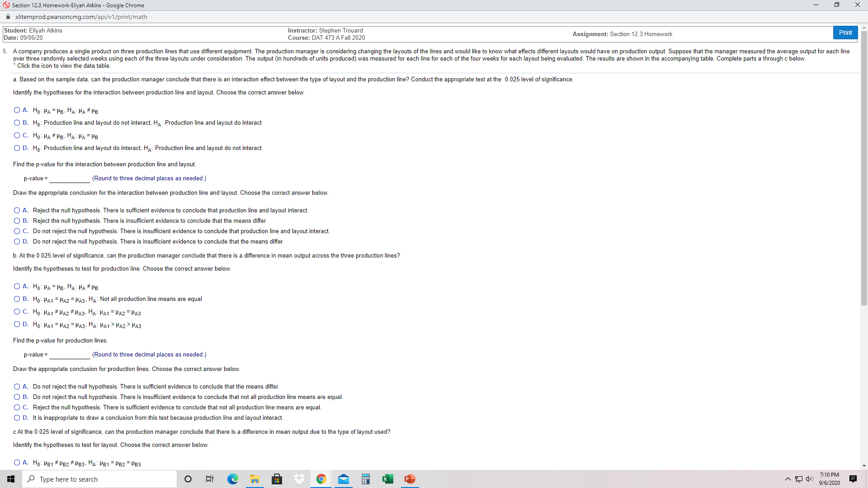This screenshot has width=868, height=488.
Task: Expand the hidden icons chevron in system tray
Action: [x=788, y=479]
